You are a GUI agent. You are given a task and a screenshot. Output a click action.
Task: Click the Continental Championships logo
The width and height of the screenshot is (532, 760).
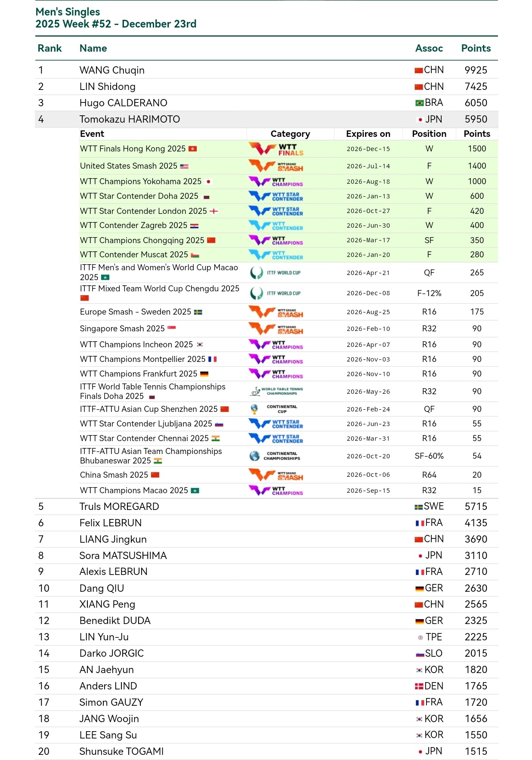point(275,456)
